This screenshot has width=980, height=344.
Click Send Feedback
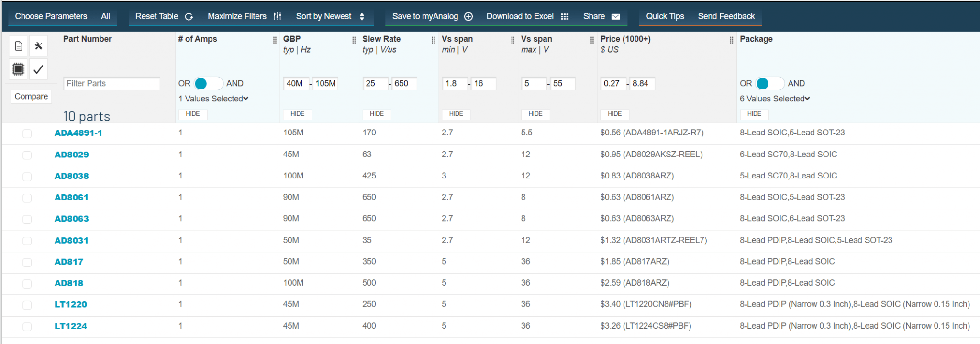point(726,16)
